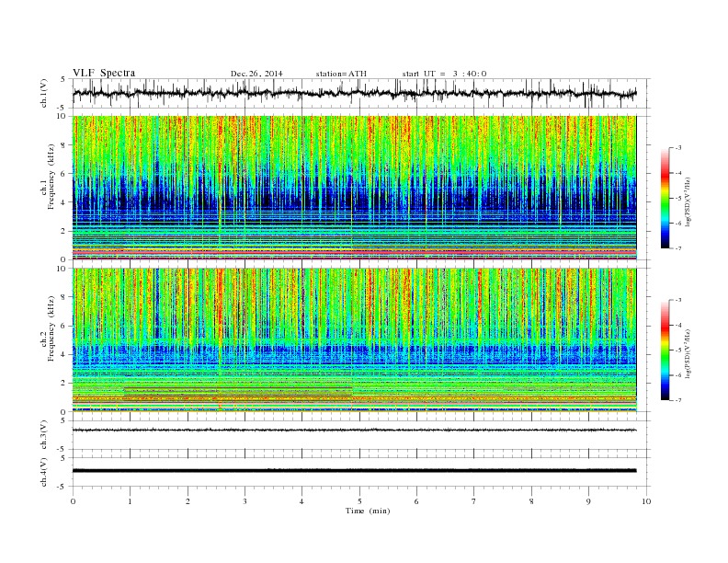Click the '2' tick on the time axis
This screenshot has height=563, width=728.
pyautogui.click(x=188, y=501)
